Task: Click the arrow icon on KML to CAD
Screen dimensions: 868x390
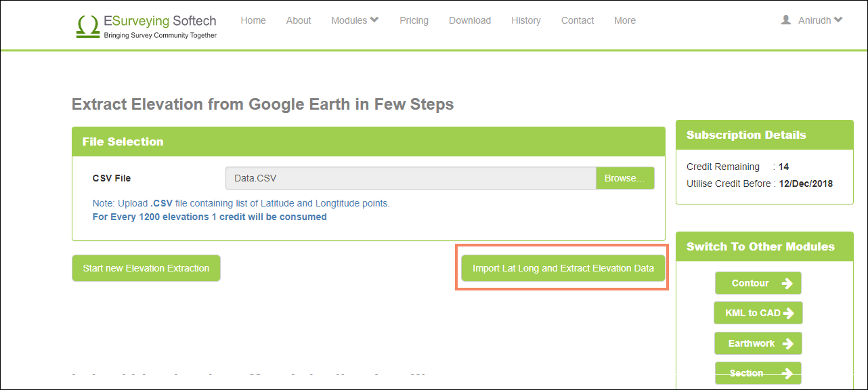Action: pos(789,313)
